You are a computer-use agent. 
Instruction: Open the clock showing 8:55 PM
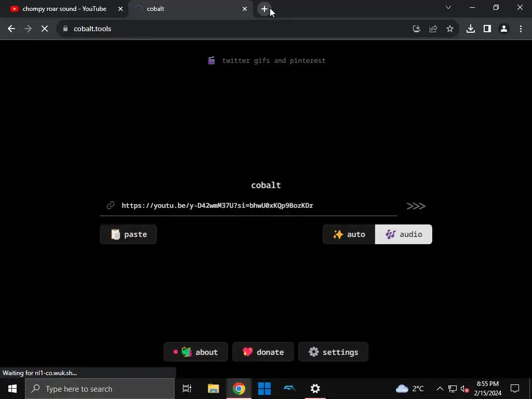click(x=487, y=389)
